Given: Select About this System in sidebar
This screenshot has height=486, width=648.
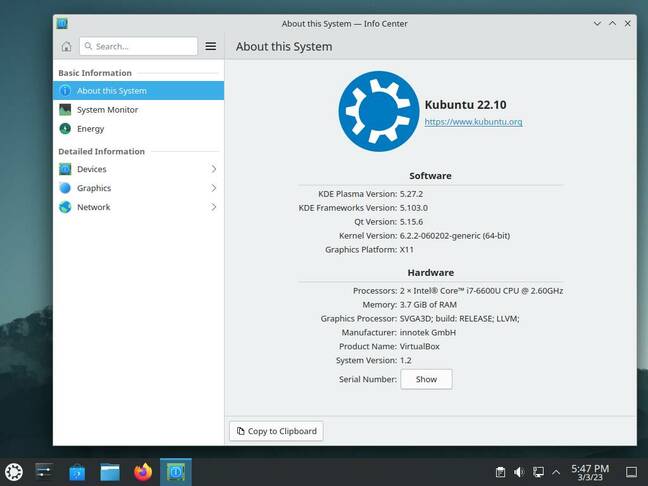Looking at the screenshot, I should pyautogui.click(x=138, y=91).
